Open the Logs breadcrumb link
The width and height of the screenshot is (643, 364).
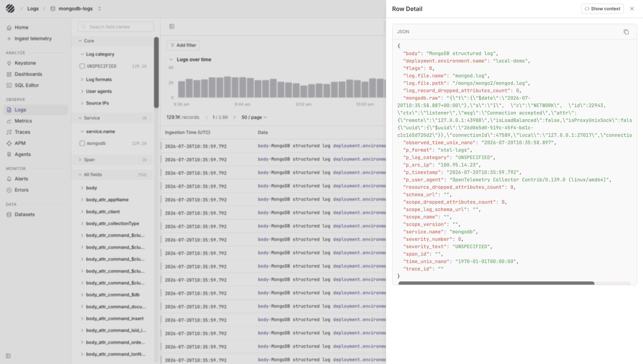33,9
